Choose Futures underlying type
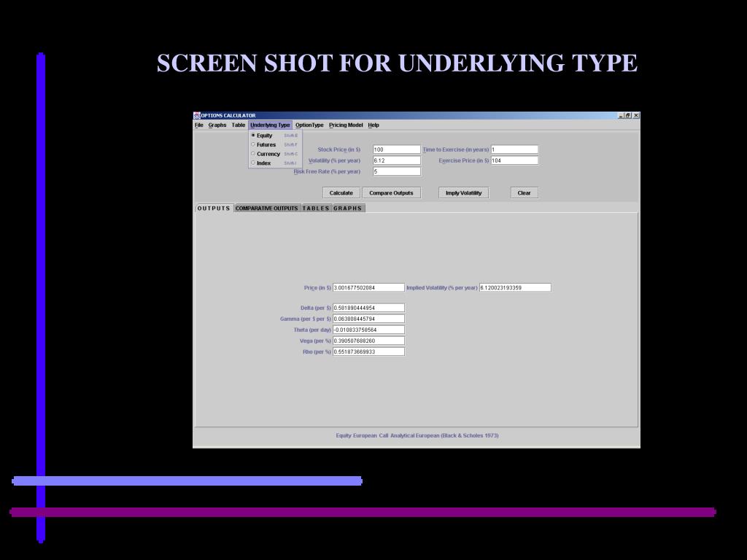Viewport: 747px width, 560px height. (266, 144)
